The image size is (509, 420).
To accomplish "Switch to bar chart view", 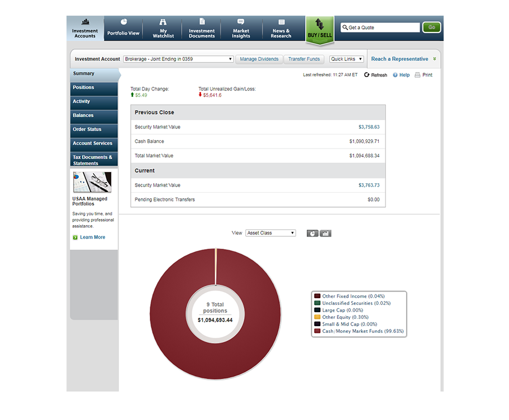I will [325, 233].
